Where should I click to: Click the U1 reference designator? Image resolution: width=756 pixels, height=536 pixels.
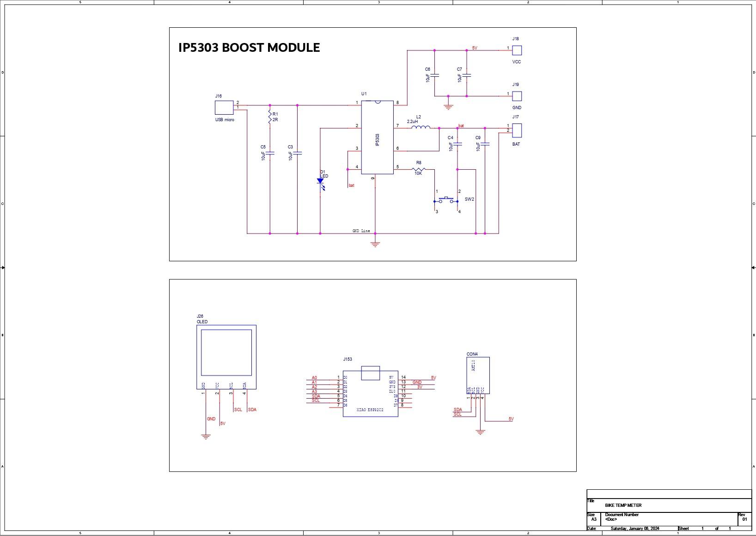[364, 94]
